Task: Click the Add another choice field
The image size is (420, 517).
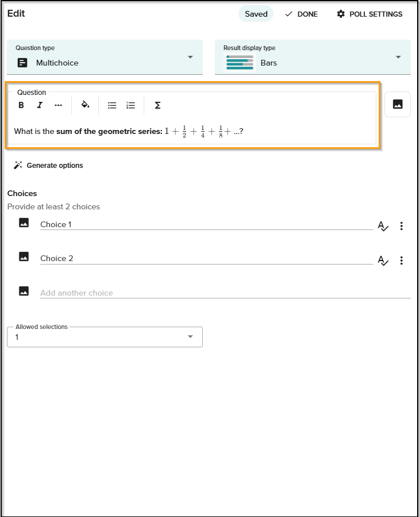Action: 225,293
